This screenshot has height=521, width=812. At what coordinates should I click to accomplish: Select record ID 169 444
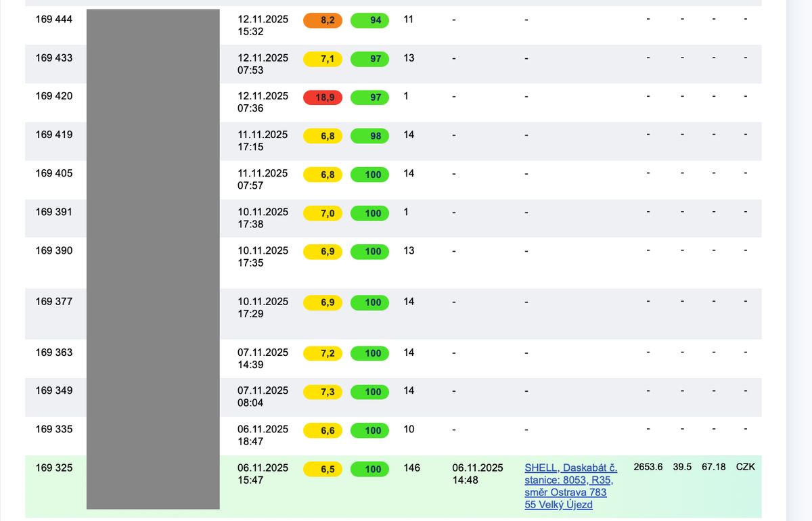point(54,20)
